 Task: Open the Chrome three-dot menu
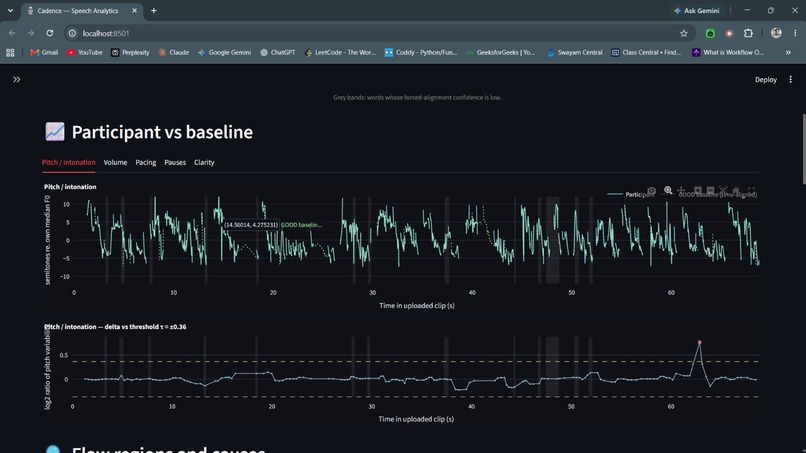click(795, 33)
